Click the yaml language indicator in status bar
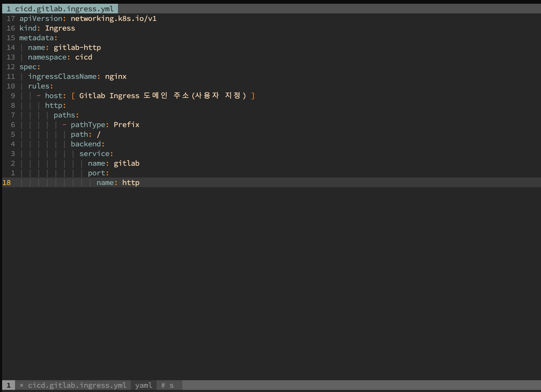Screen dimensions: 541x392 (x=144, y=385)
